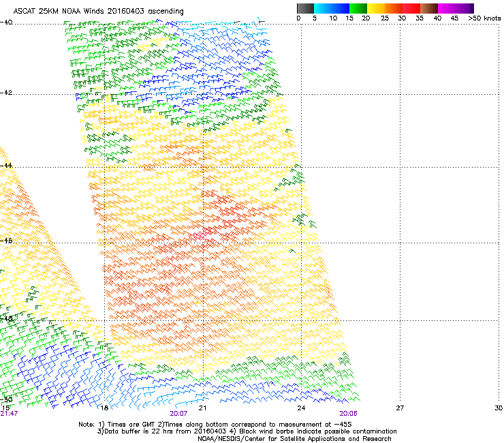
Task: Click the '>50 knots' legend label
Action: (x=484, y=18)
